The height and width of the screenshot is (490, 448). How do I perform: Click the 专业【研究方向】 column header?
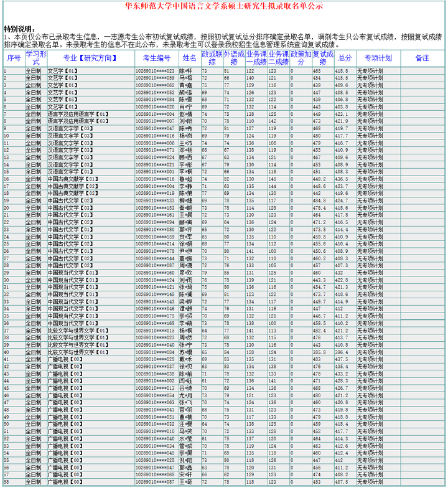click(91, 58)
